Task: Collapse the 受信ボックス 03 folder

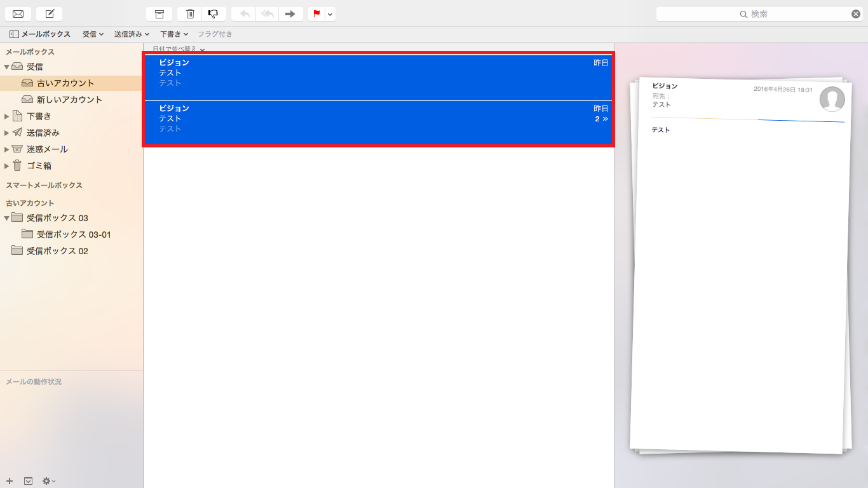Action: [x=6, y=218]
